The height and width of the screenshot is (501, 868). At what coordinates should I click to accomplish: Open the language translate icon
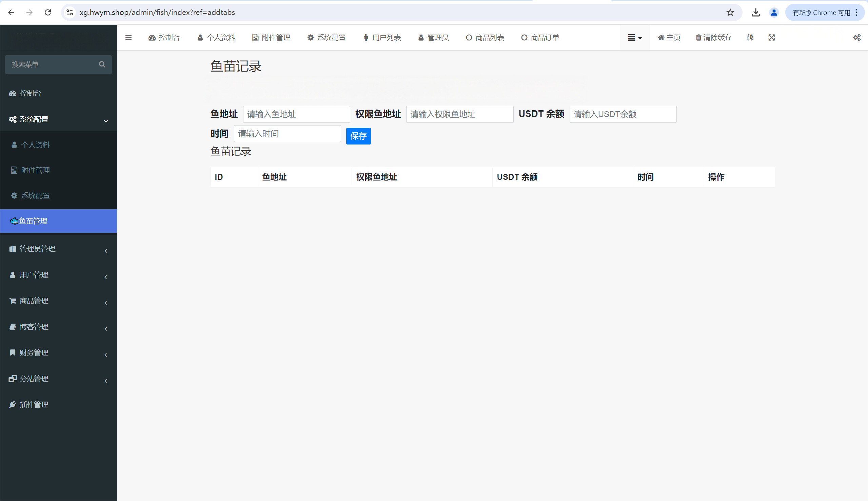point(750,38)
